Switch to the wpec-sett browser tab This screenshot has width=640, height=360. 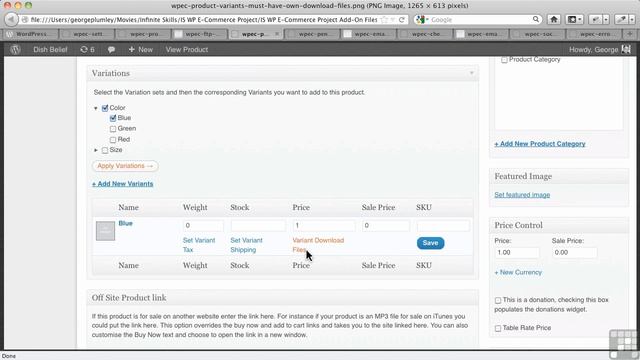(88, 34)
